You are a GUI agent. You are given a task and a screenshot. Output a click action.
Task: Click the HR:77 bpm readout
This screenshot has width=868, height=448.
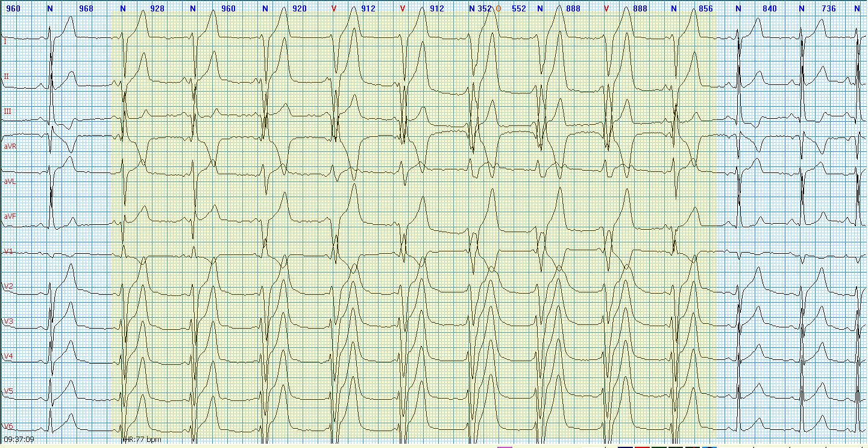(x=141, y=440)
